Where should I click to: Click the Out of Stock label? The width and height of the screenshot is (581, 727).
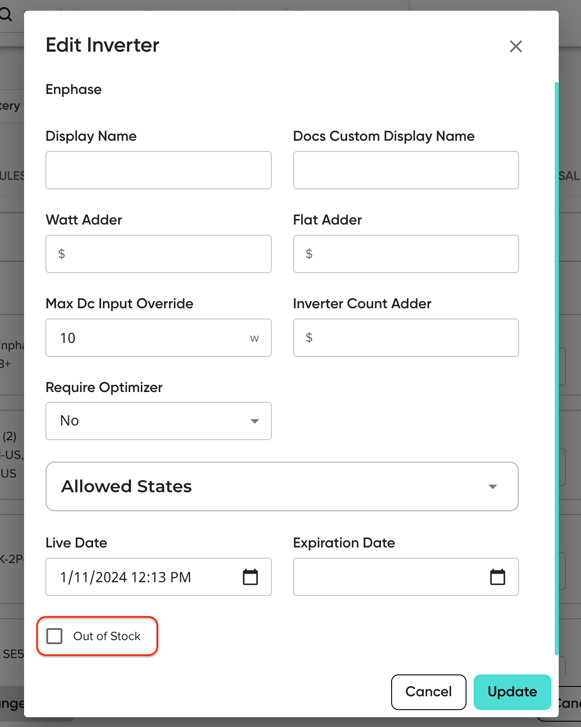point(107,636)
